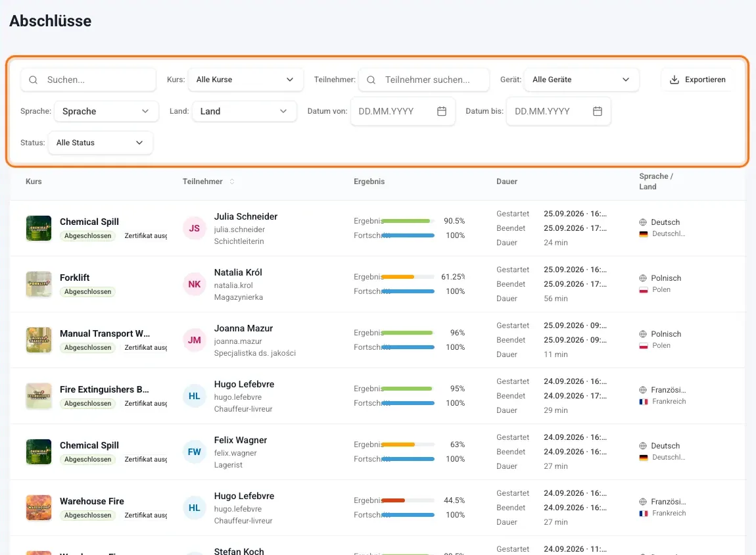Click the Ergebnis column header

(369, 181)
